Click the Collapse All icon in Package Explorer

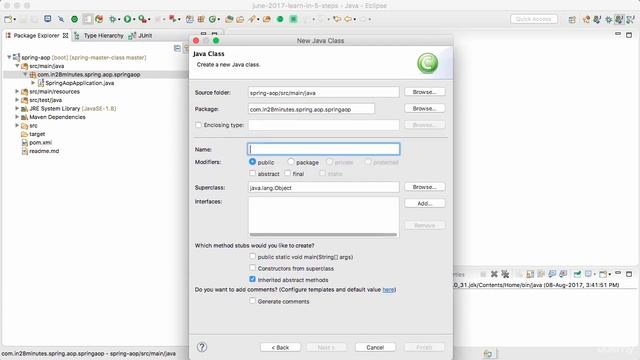click(x=177, y=48)
